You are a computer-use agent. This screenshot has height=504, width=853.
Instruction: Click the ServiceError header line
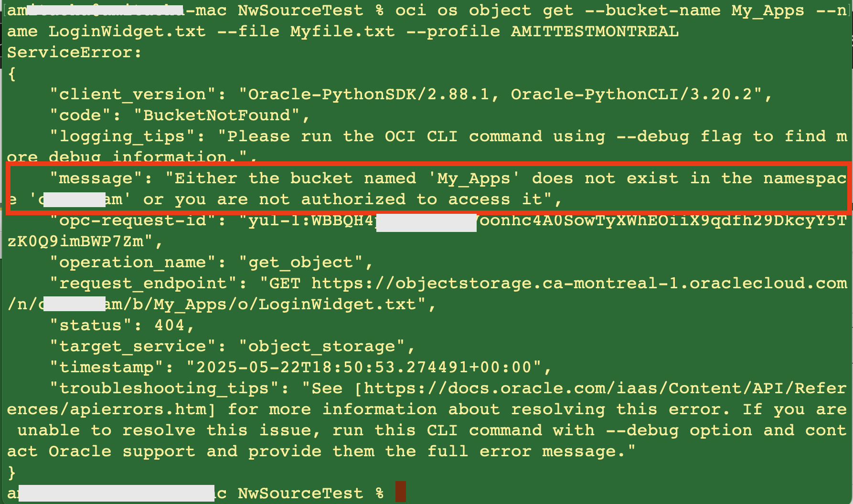pos(74,52)
